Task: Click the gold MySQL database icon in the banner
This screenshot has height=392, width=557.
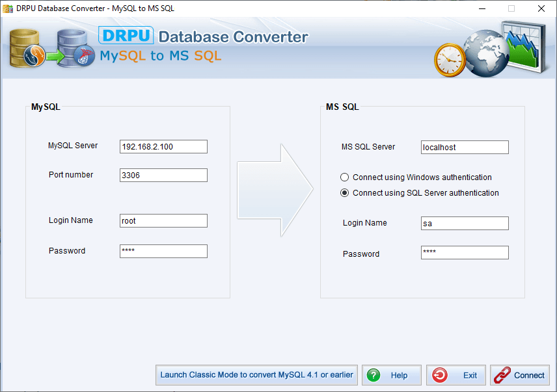Action: click(27, 49)
